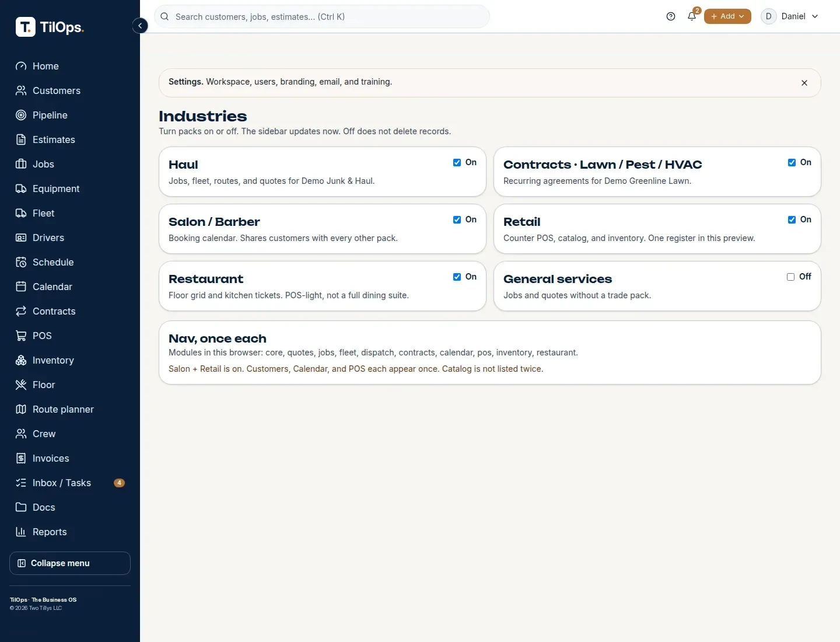Click the 'Industries' page heading

pos(203,116)
